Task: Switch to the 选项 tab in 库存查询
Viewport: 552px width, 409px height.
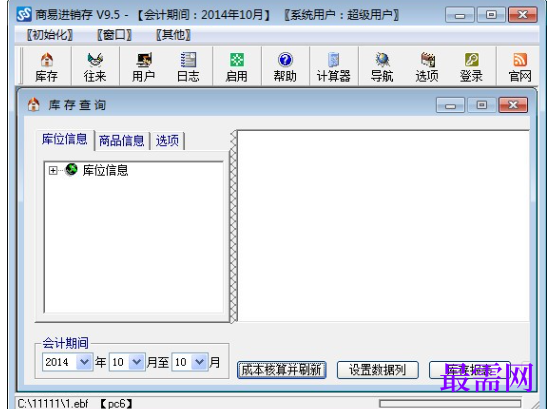Action: coord(167,141)
